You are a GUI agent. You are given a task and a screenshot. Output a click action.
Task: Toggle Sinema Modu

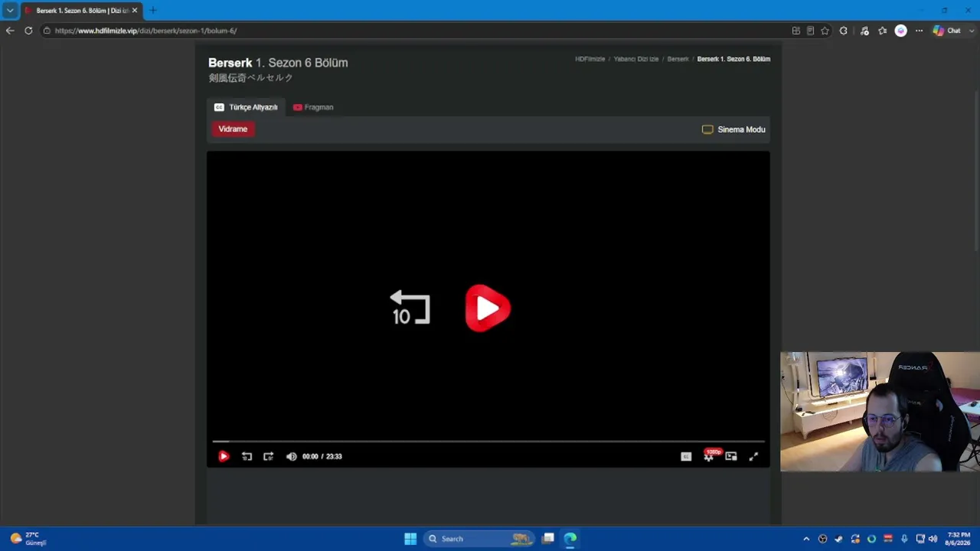tap(733, 129)
